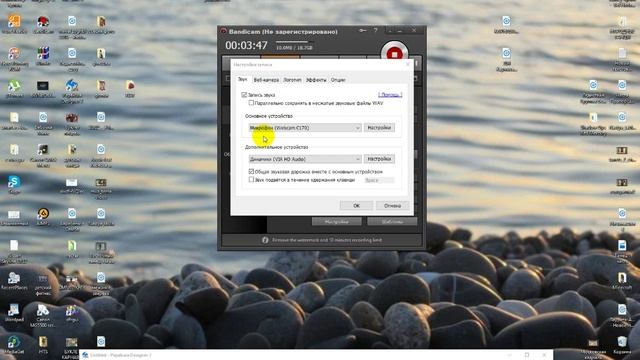The width and height of the screenshot is (640, 360).
Task: Click the info icon beside watermark notice
Action: coord(265,240)
